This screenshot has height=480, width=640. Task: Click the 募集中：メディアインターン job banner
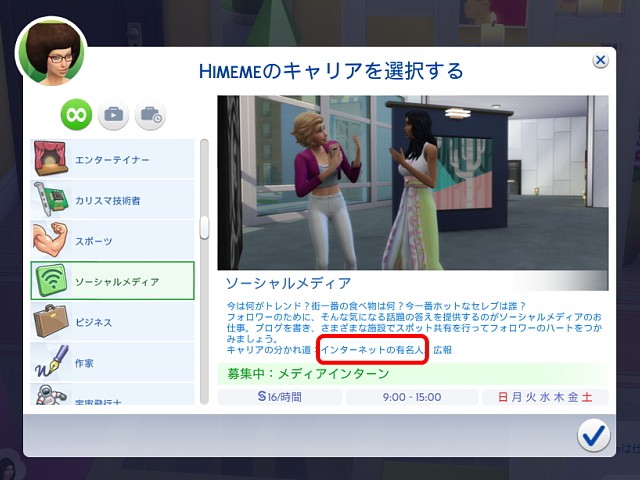click(x=413, y=374)
